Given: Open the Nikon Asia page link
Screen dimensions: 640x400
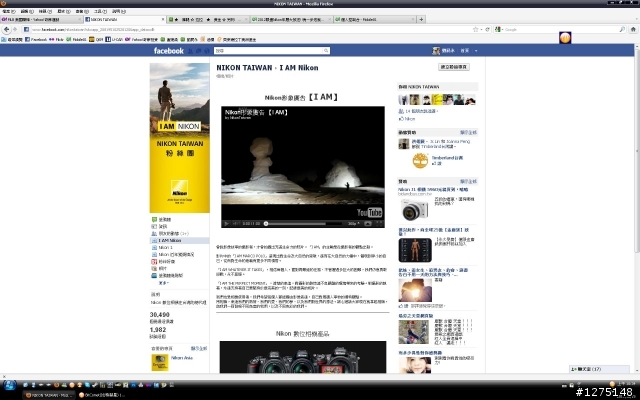Looking at the screenshot, I should (x=182, y=358).
